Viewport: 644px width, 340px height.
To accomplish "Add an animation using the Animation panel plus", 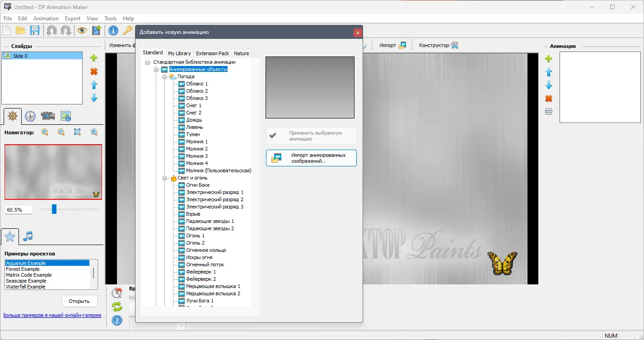I will (549, 59).
